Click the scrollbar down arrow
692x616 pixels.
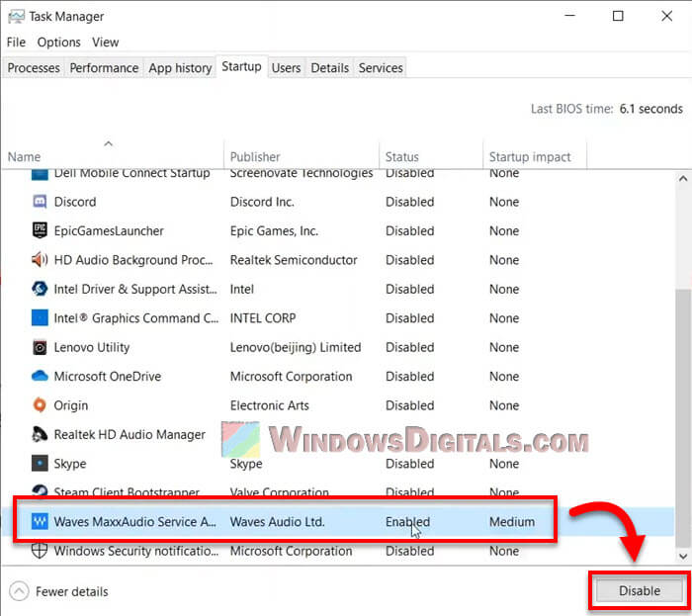tap(683, 556)
